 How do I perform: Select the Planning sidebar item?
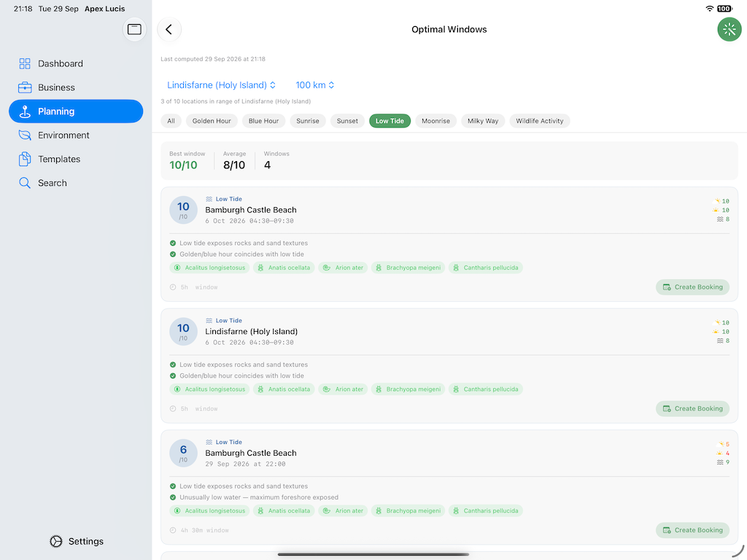click(76, 112)
